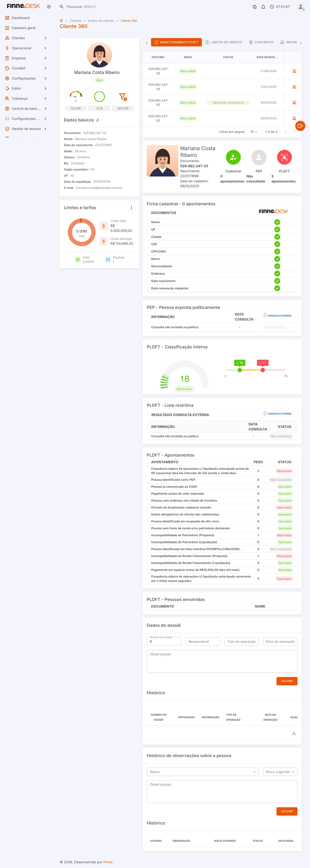The image size is (310, 868).
Task: Open the Limites e tarifas three-dot menu
Action: (131, 208)
